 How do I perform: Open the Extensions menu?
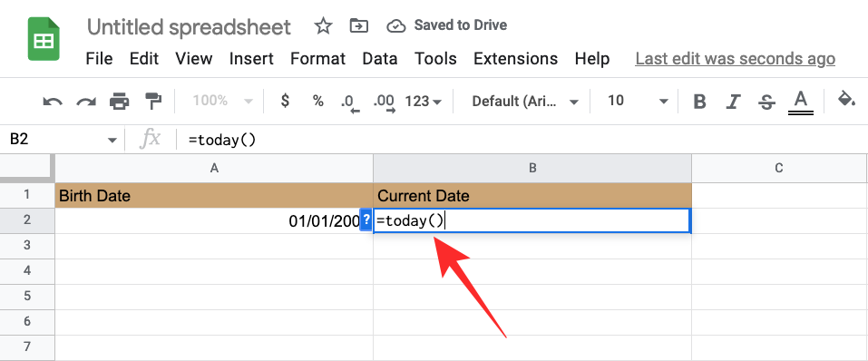click(516, 59)
